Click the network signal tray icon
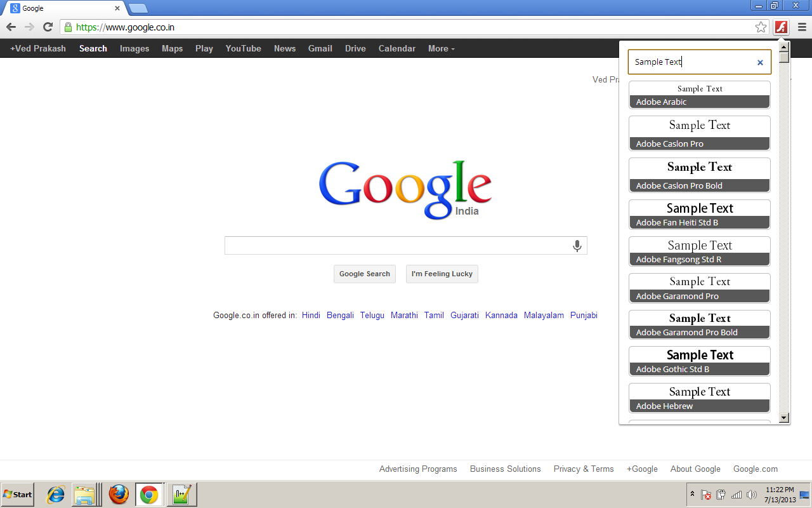 737,495
